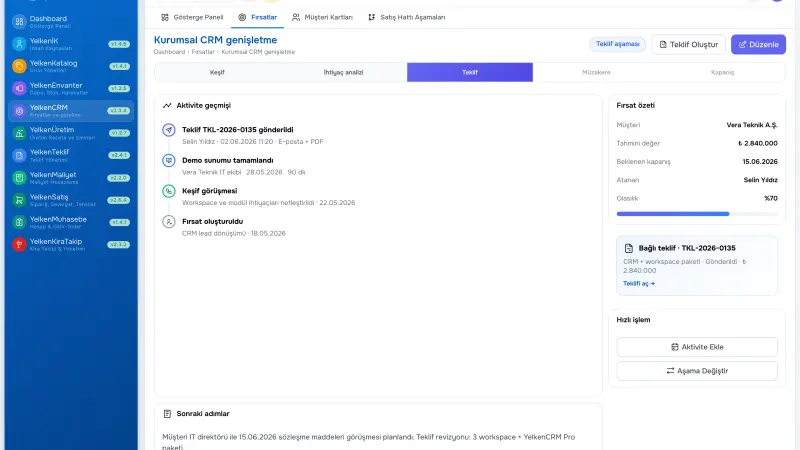Click Teklif aşaması badge
Screen dimensions: 800x450
coord(617,44)
